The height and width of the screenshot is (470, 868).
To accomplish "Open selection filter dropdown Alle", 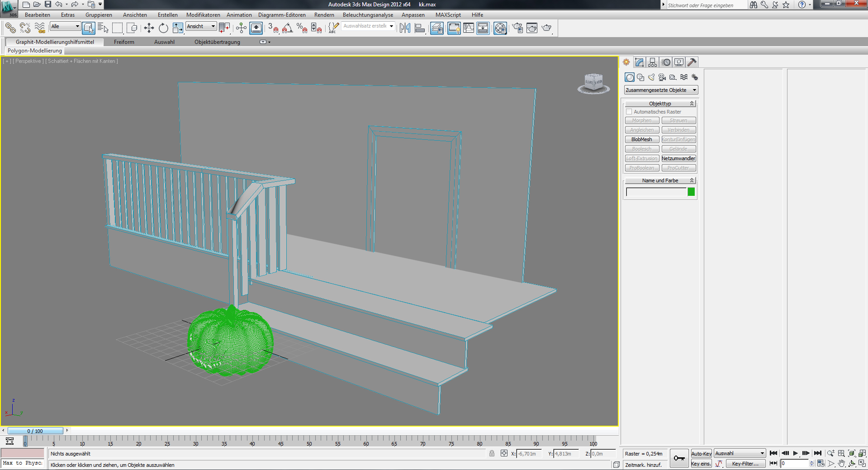I will click(65, 26).
